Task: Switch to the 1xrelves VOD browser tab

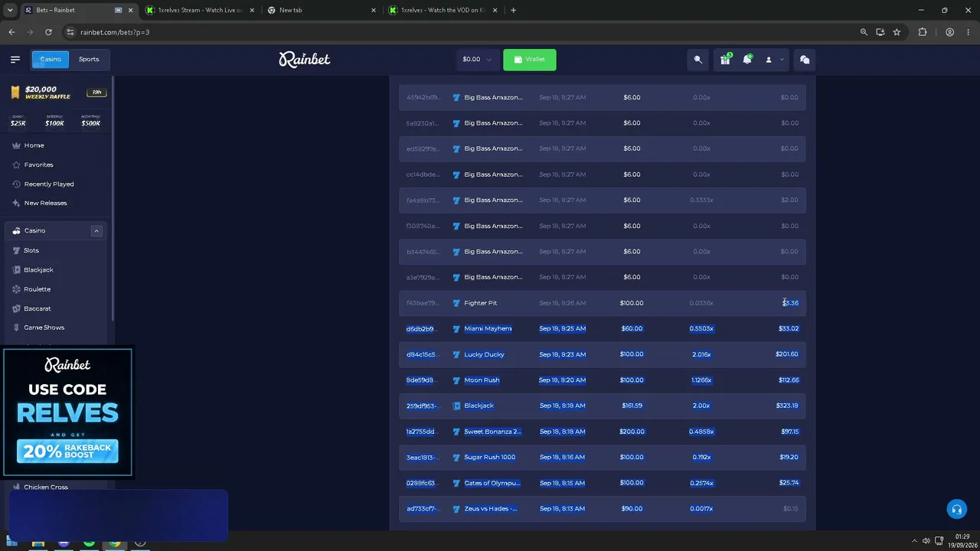Action: (x=442, y=11)
